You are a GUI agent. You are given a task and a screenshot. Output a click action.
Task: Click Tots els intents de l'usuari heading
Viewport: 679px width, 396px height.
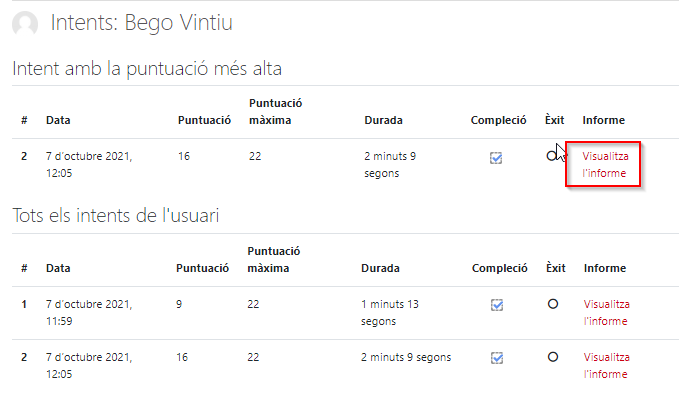tap(116, 215)
